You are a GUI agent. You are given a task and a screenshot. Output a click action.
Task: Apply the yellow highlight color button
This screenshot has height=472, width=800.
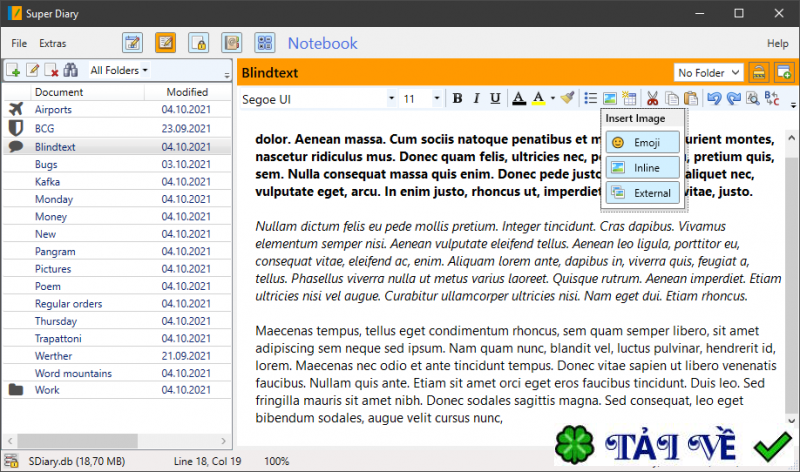coord(538,98)
